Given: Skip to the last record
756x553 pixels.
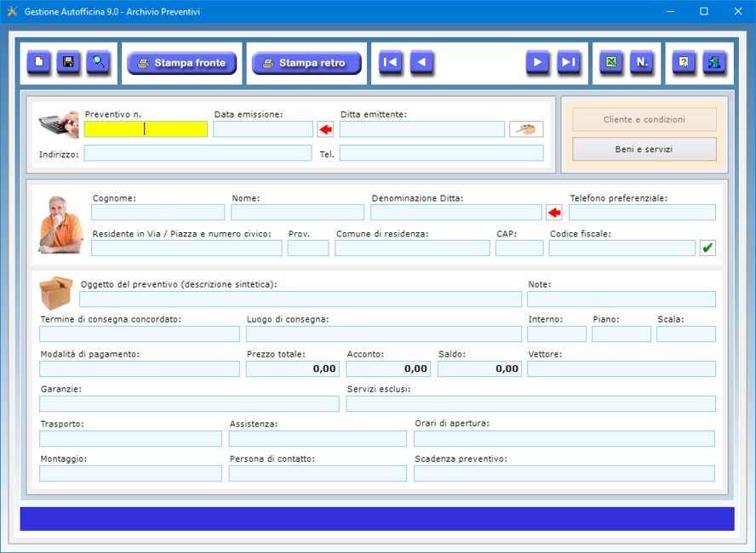Looking at the screenshot, I should point(569,62).
